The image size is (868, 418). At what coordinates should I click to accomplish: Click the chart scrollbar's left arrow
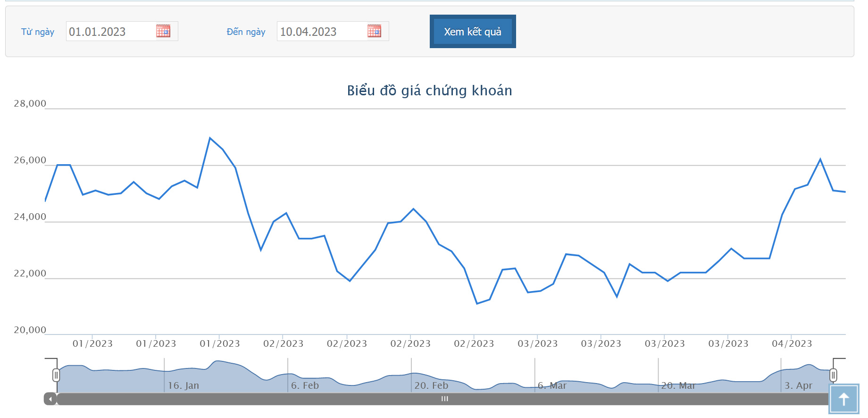point(50,399)
